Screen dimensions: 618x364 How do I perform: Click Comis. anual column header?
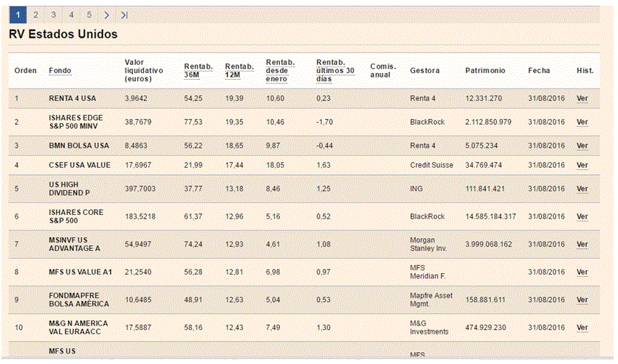(x=383, y=71)
